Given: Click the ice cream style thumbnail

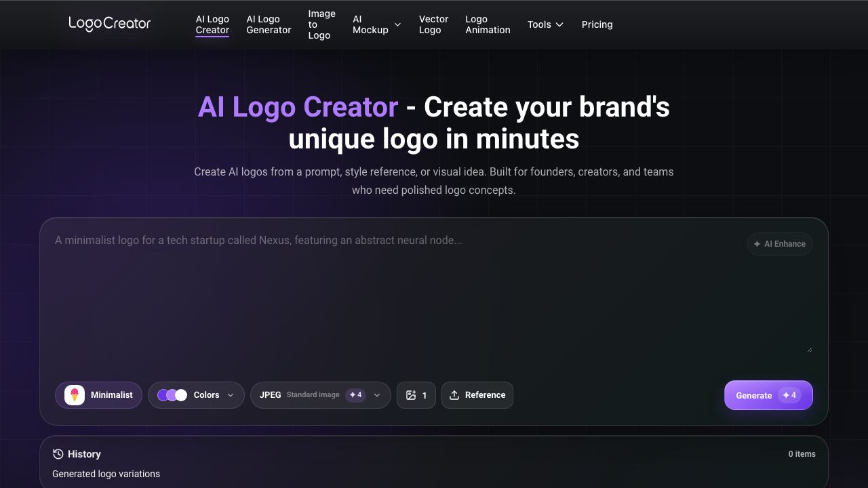Looking at the screenshot, I should click(x=75, y=395).
